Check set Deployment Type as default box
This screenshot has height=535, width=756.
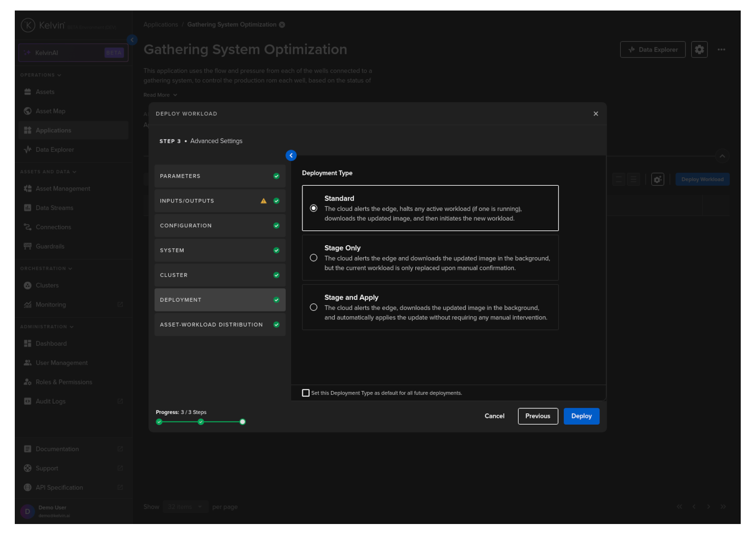pyautogui.click(x=306, y=393)
